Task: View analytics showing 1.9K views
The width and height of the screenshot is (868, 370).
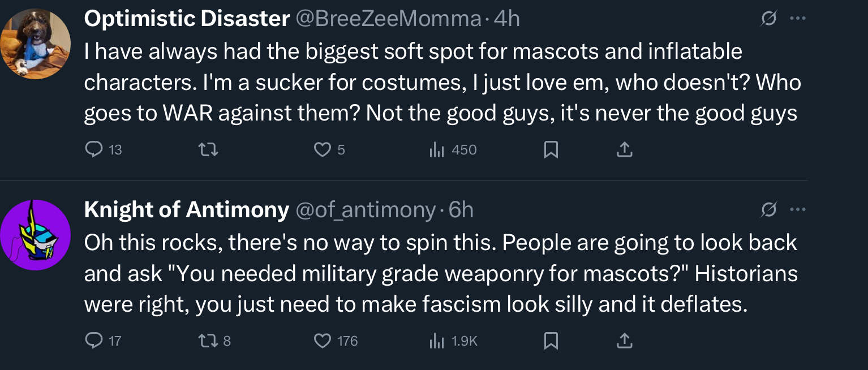Action: tap(436, 341)
